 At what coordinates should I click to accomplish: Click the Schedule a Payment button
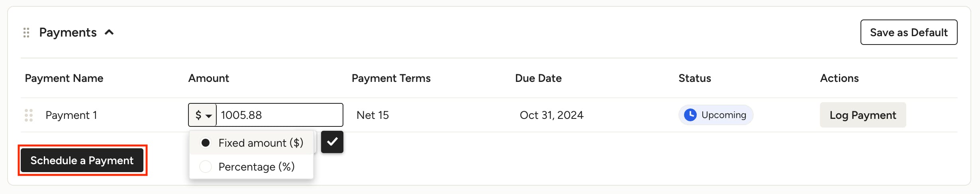(x=82, y=160)
